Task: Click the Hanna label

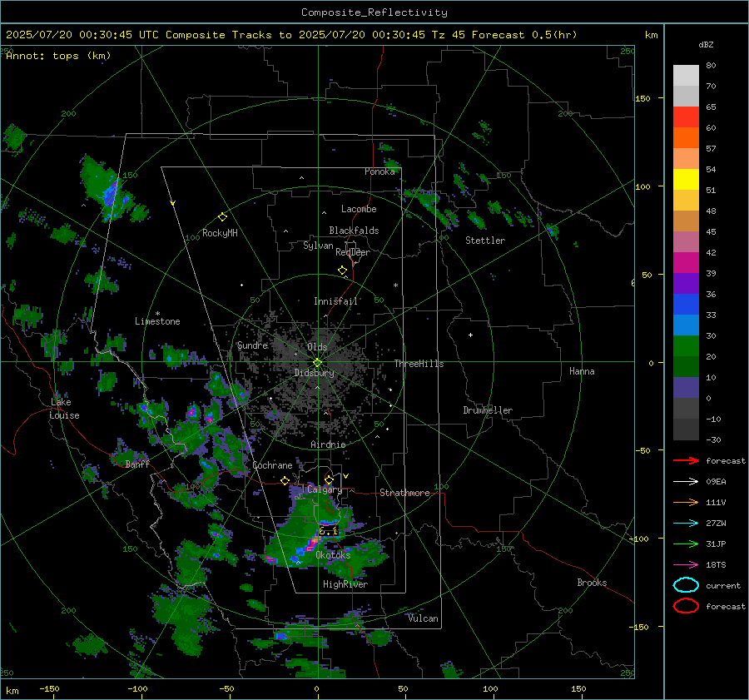Action: point(582,371)
